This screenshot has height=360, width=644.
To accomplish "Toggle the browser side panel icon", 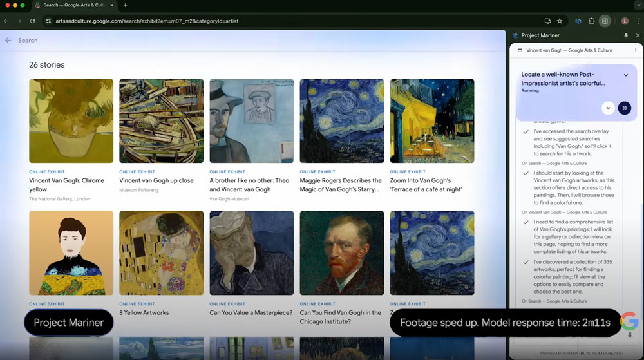I will pos(605,21).
